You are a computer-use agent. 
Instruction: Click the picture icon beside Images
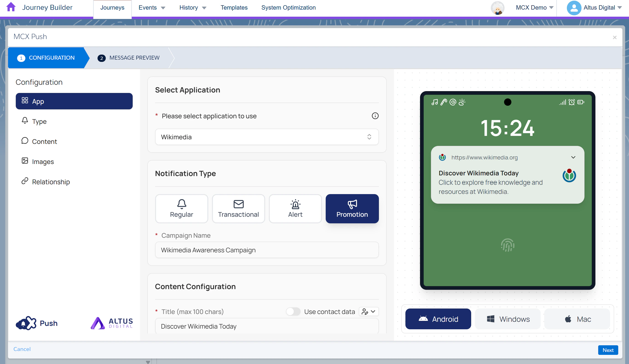coord(25,161)
